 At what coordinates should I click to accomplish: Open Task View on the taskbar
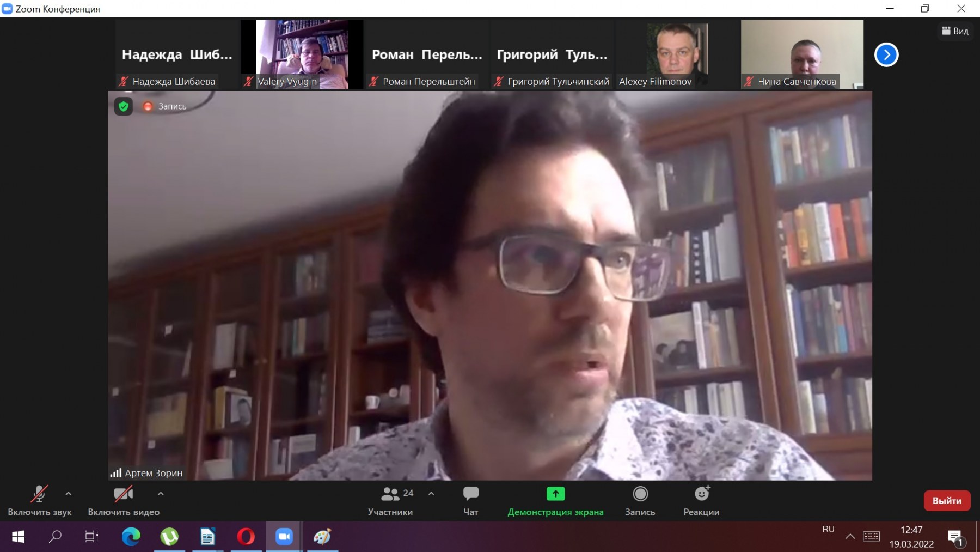91,537
